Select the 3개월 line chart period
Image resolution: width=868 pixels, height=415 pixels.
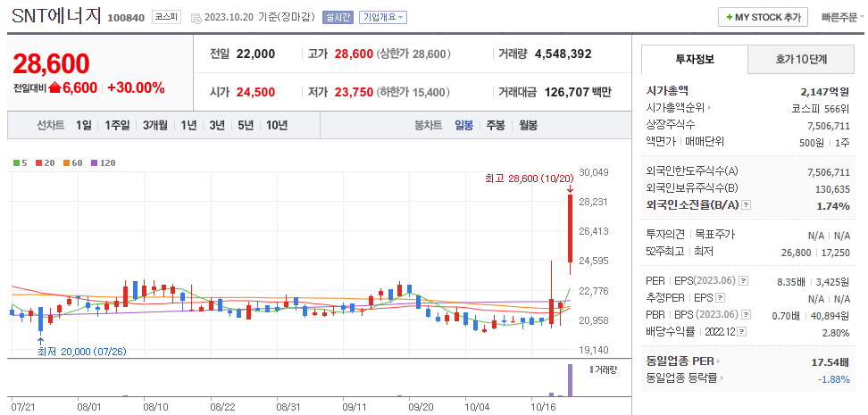coord(155,125)
